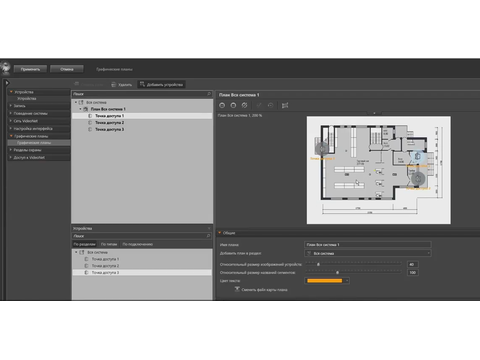Expand the Запись sidebar section
480x360 pixels.
click(11, 106)
